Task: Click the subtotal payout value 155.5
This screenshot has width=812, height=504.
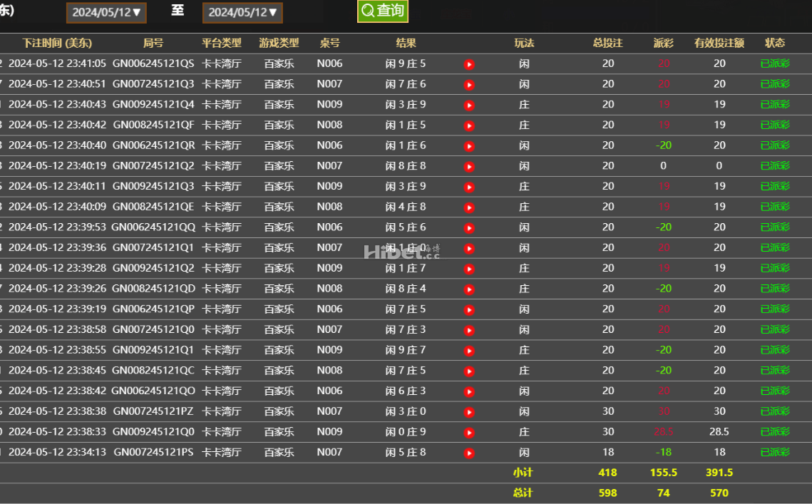Action: (664, 473)
